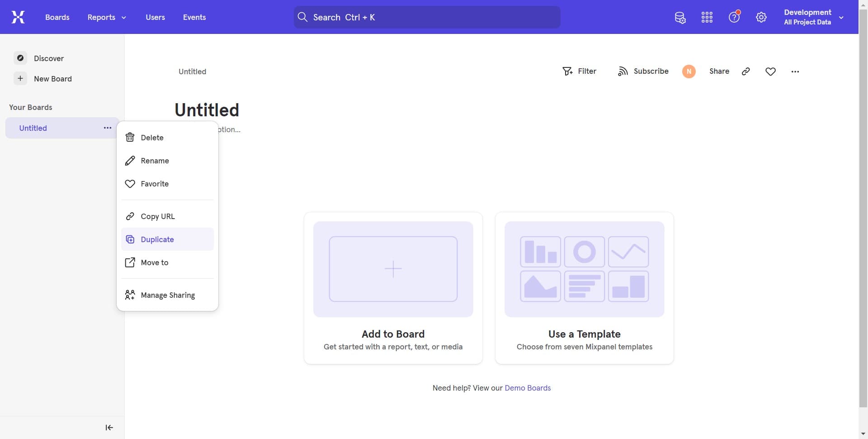The height and width of the screenshot is (439, 868).
Task: Choose Delete in the context menu
Action: [x=152, y=138]
